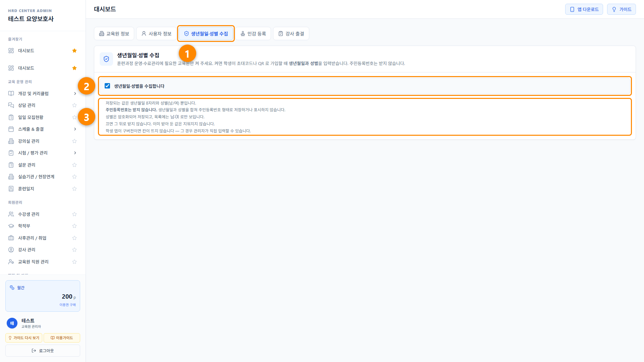This screenshot has height=362, width=644.
Task: Expand 개강 및 커리큘럼 submenu chevron
Action: [x=75, y=94]
